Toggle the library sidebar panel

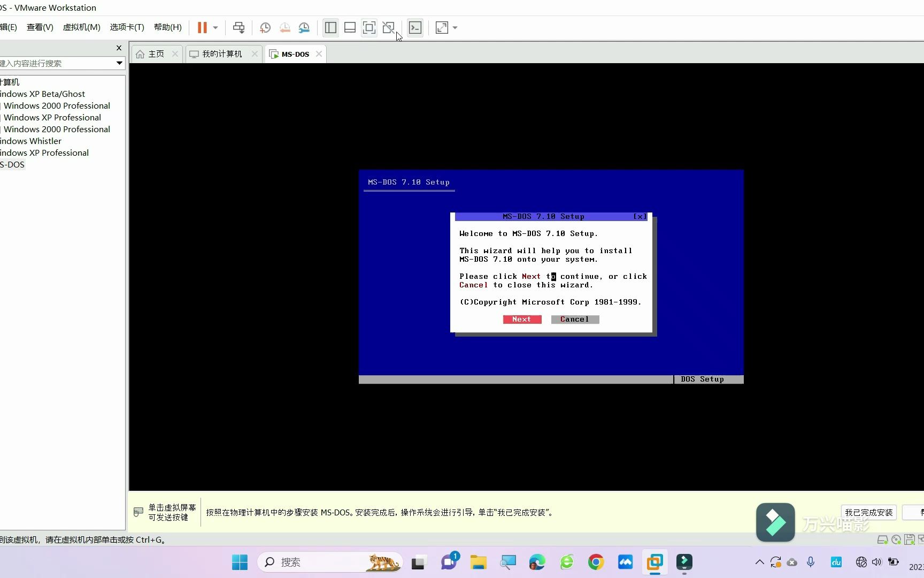pos(330,27)
